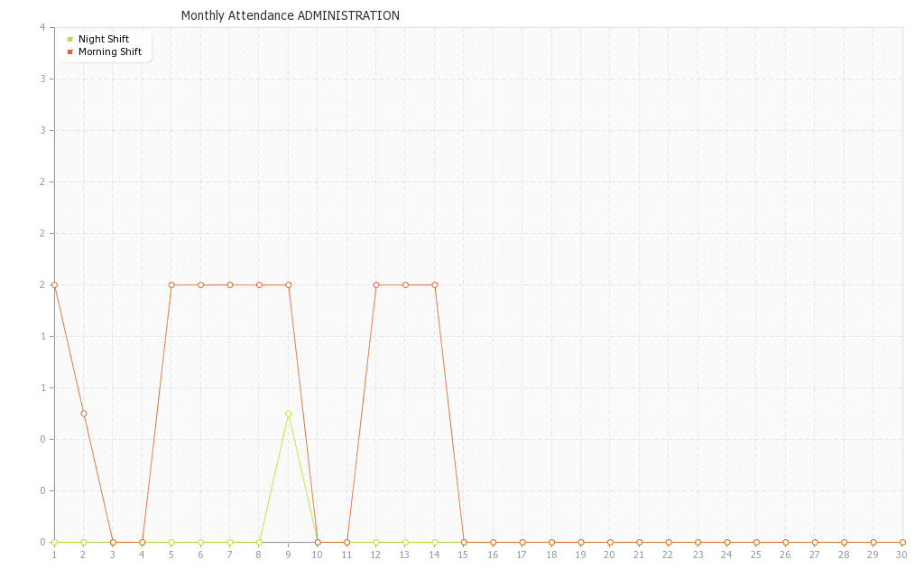924x578 pixels.
Task: Click the Night Shift peak point on day 9
Action: coord(288,414)
